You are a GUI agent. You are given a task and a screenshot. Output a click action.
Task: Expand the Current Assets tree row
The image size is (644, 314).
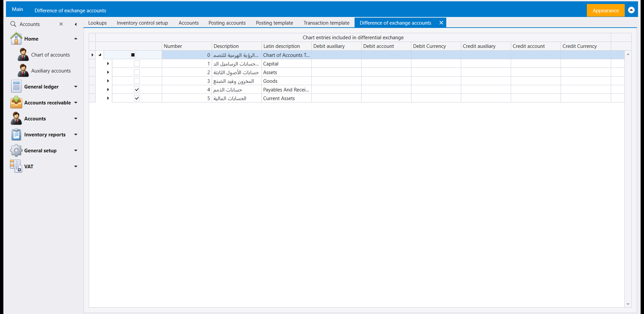(108, 98)
